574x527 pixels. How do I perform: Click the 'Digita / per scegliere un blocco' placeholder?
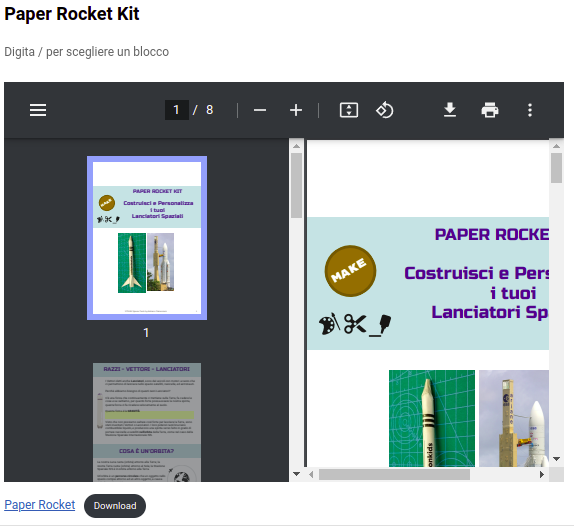coord(87,52)
